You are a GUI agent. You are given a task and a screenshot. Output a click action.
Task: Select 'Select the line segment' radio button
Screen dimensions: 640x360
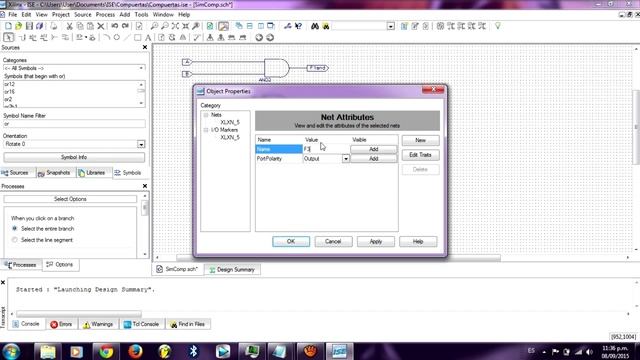(15, 240)
